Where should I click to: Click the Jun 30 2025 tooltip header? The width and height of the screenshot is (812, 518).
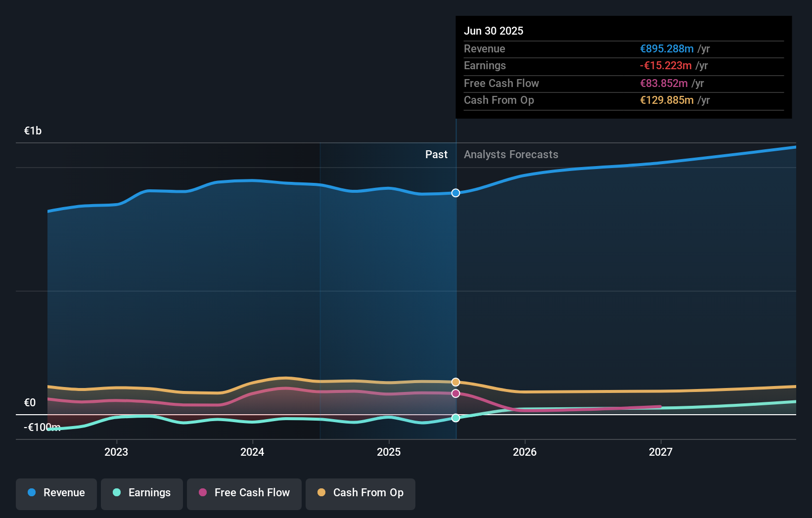click(x=494, y=31)
